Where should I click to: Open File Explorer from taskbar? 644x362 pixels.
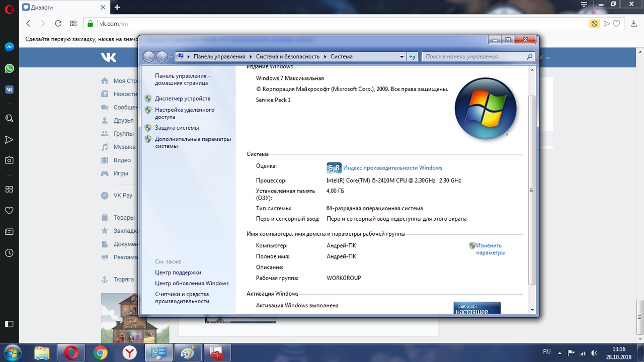tap(42, 353)
